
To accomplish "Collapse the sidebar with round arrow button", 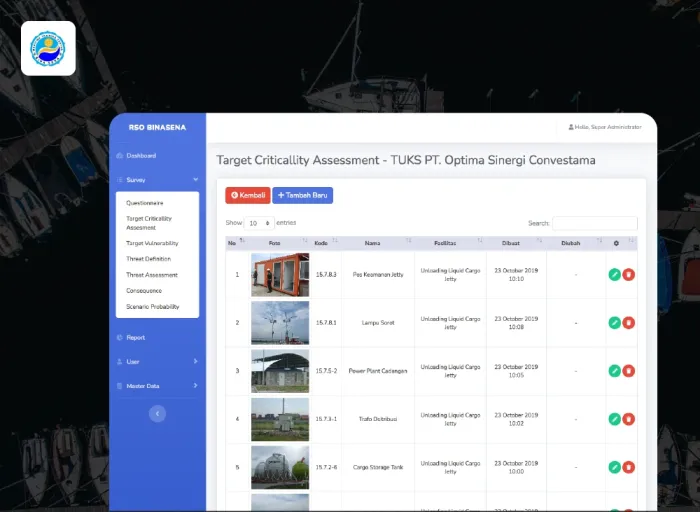I will (157, 414).
